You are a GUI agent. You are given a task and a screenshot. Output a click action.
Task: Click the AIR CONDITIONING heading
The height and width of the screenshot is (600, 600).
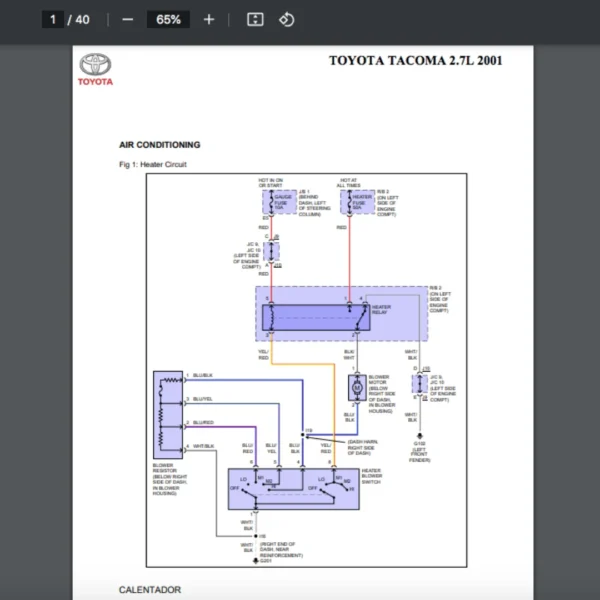coord(159,145)
